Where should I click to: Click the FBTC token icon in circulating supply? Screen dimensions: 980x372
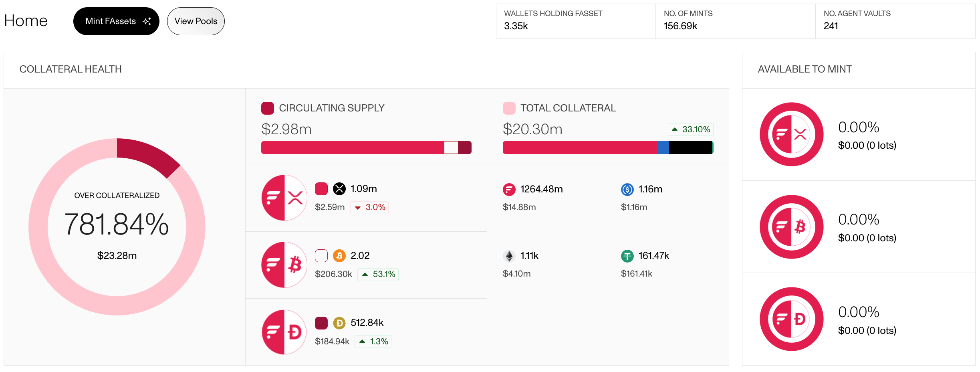pos(284,265)
